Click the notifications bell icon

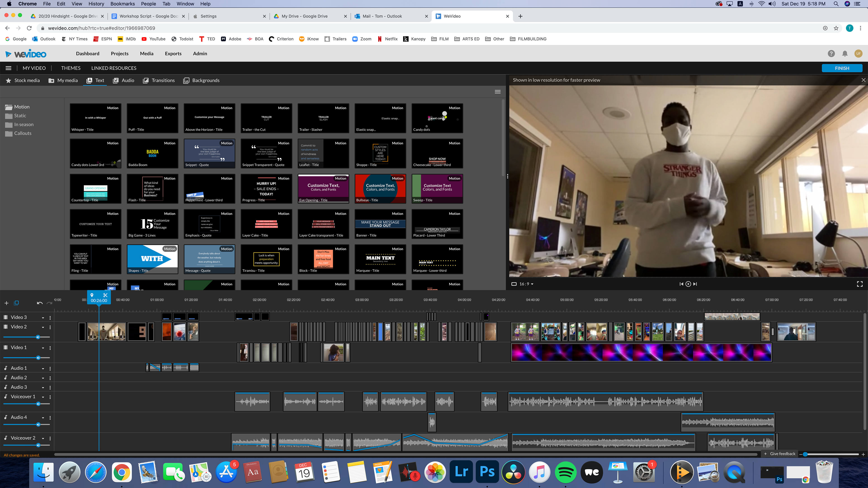845,54
